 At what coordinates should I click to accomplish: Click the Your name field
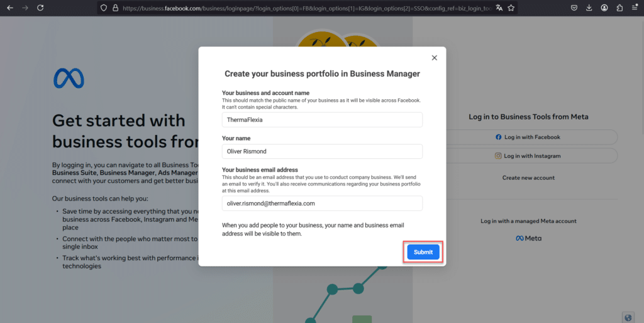322,151
